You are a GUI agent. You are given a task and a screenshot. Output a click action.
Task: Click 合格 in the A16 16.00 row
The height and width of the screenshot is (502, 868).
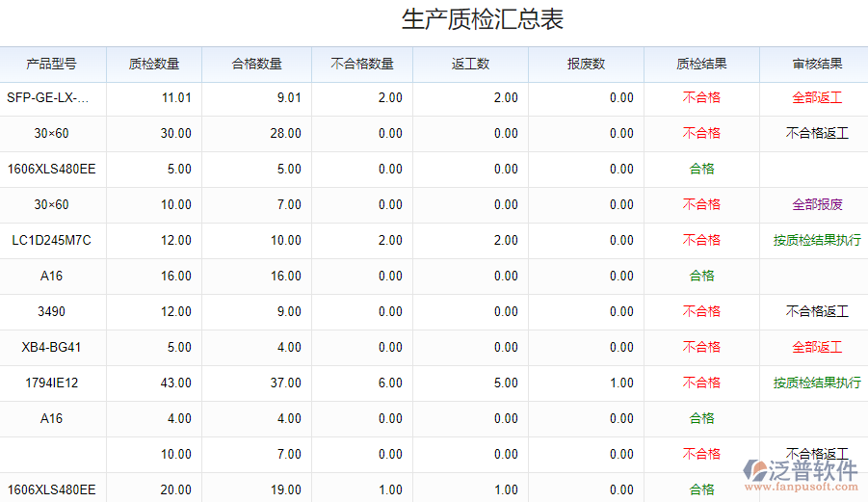point(701,277)
